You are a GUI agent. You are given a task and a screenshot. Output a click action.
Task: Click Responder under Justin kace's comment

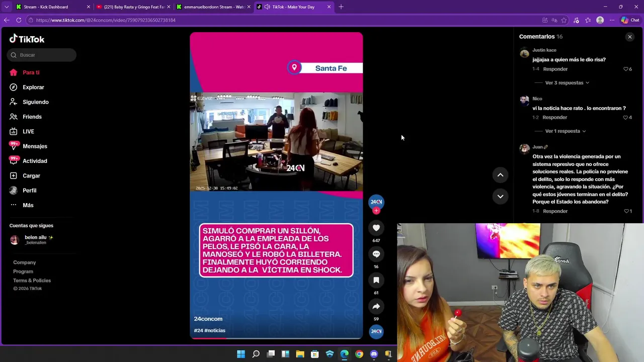pyautogui.click(x=555, y=69)
